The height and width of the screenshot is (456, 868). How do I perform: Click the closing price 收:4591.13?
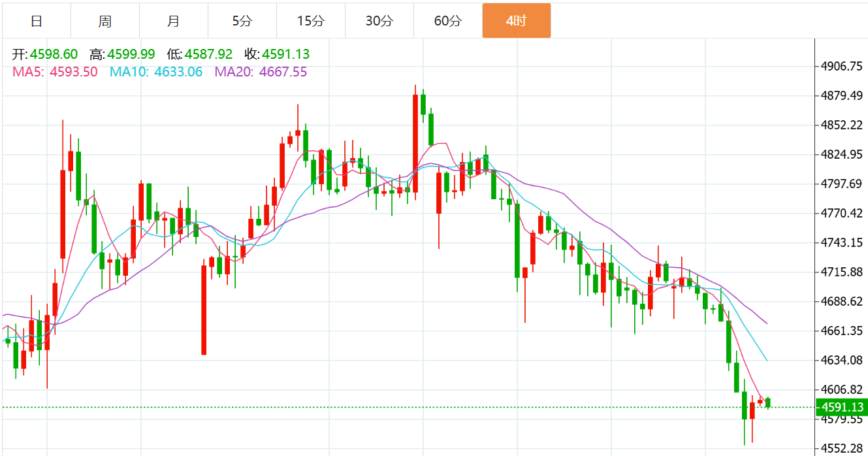(x=277, y=54)
